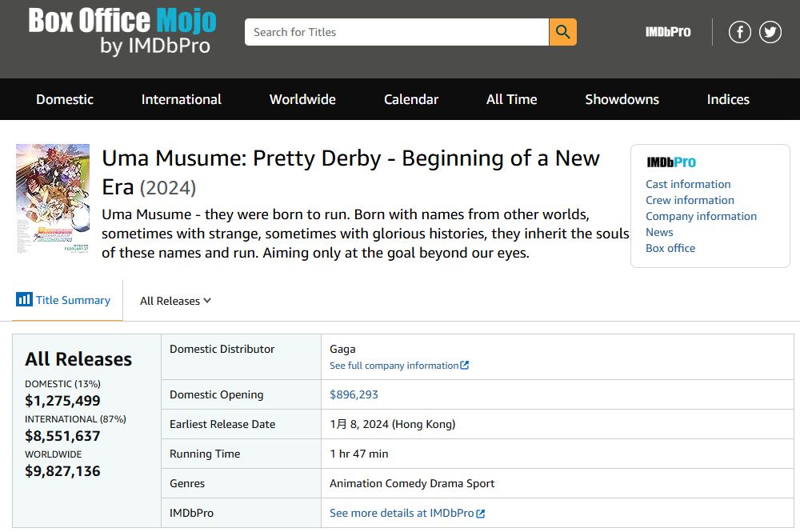Click the 'WORLDWIDE' label in summary
Image resolution: width=800 pixels, height=532 pixels.
tap(53, 454)
